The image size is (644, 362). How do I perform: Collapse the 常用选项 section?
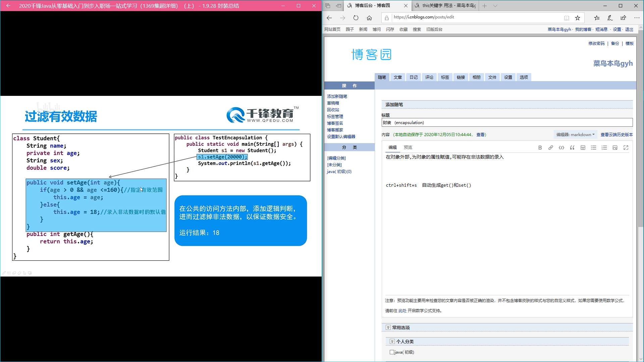(x=388, y=327)
